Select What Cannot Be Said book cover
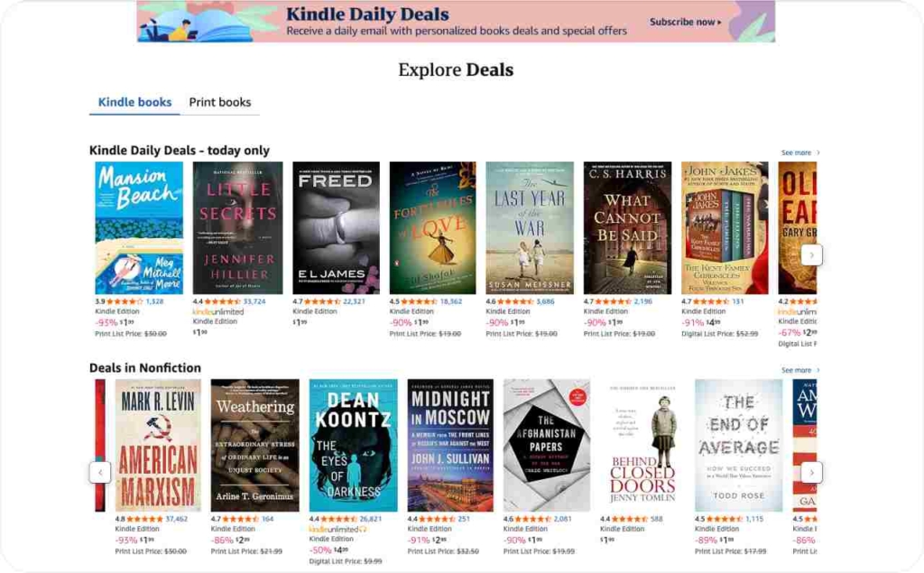Screen dimensions: 924x573 pos(627,228)
